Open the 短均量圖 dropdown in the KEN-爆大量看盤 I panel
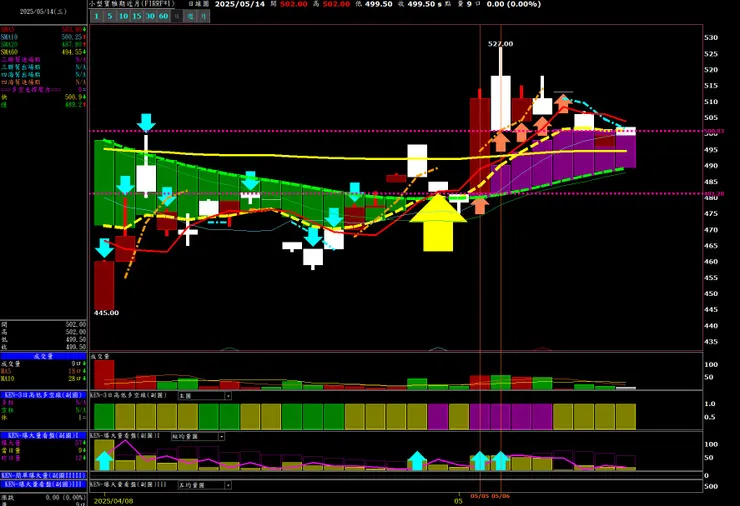 click(x=221, y=437)
